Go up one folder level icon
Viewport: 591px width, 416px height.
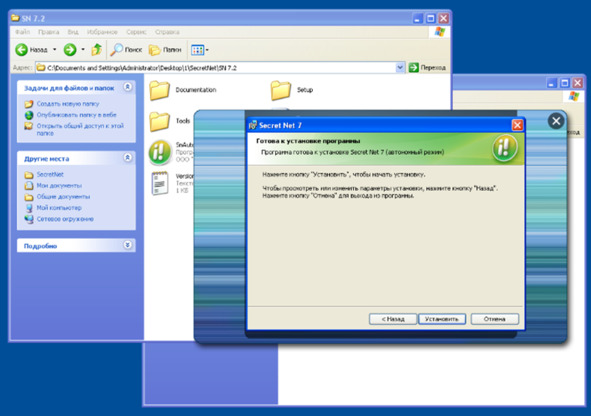[97, 49]
